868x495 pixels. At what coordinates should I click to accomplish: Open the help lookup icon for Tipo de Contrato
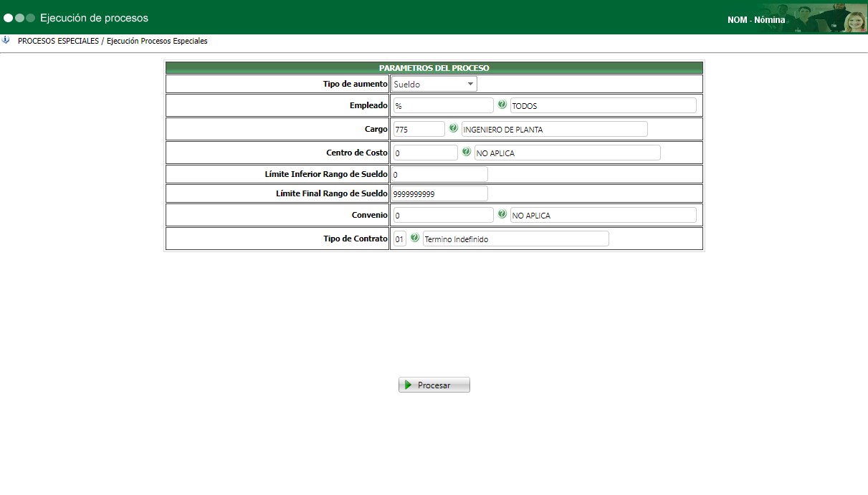pos(414,238)
